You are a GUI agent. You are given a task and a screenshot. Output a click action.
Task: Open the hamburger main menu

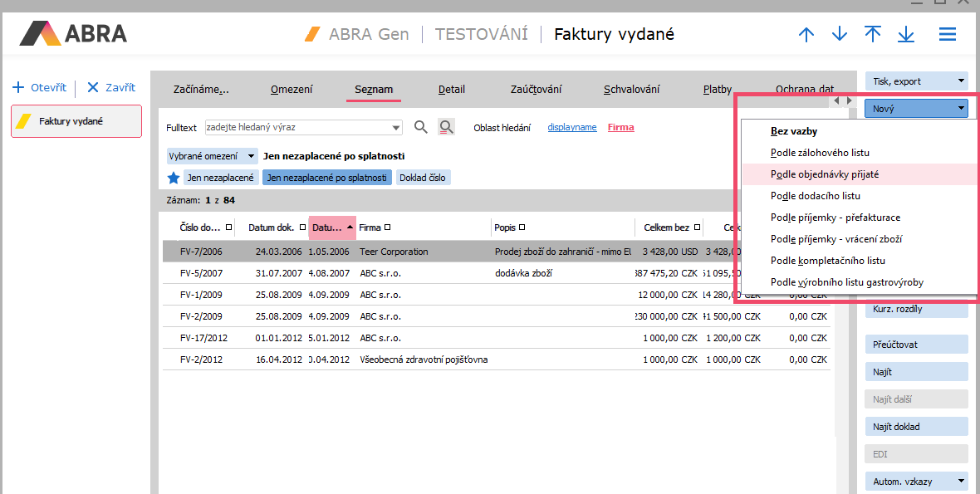point(948,35)
